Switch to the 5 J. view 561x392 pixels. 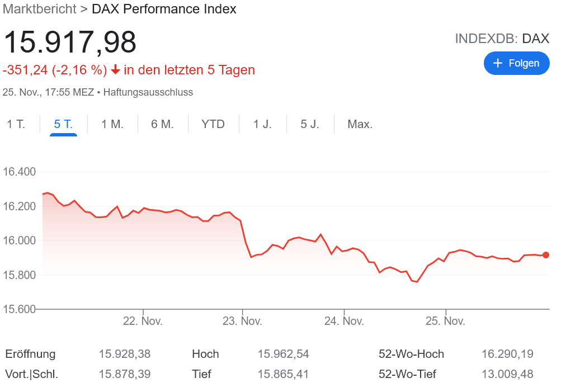310,124
